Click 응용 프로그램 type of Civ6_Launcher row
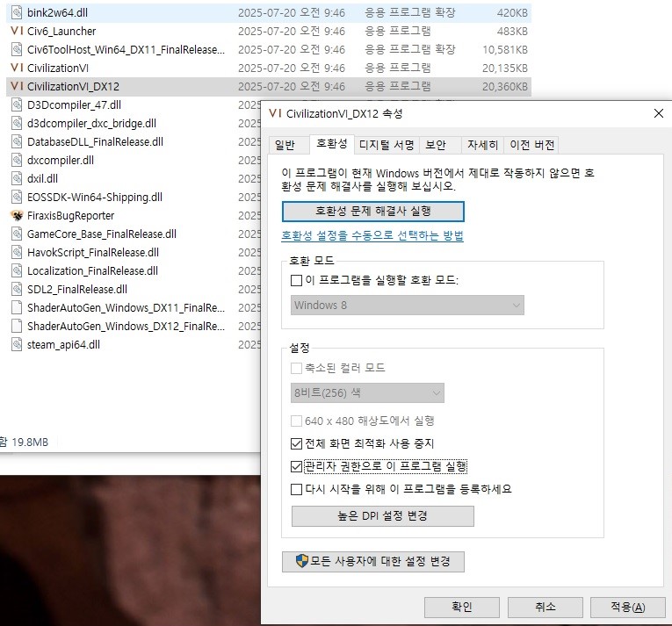Image resolution: width=672 pixels, height=626 pixels. pyautogui.click(x=398, y=31)
